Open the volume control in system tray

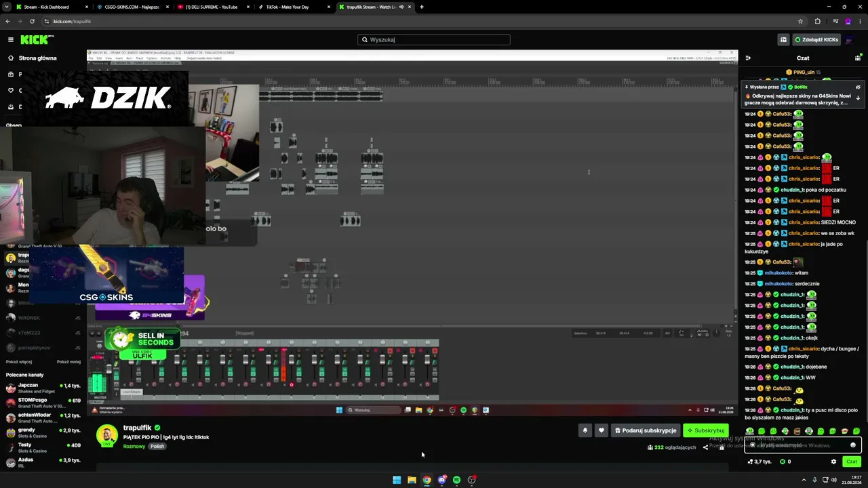click(833, 480)
